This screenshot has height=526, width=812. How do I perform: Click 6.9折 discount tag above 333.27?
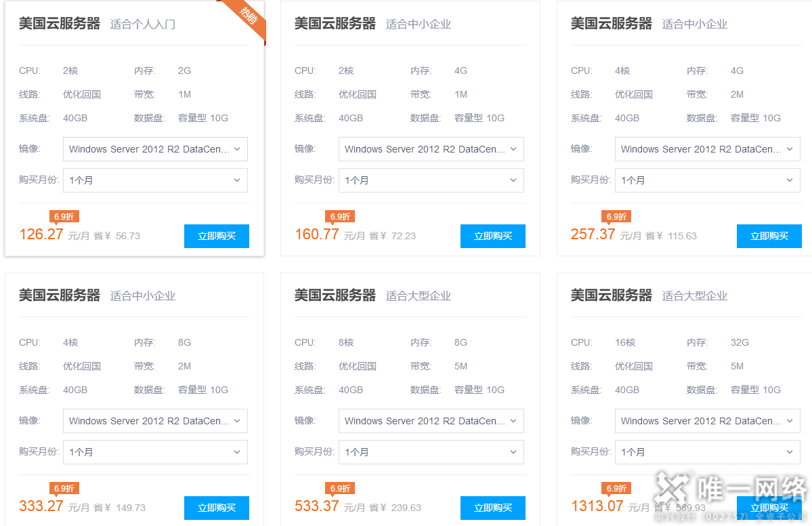coord(64,488)
